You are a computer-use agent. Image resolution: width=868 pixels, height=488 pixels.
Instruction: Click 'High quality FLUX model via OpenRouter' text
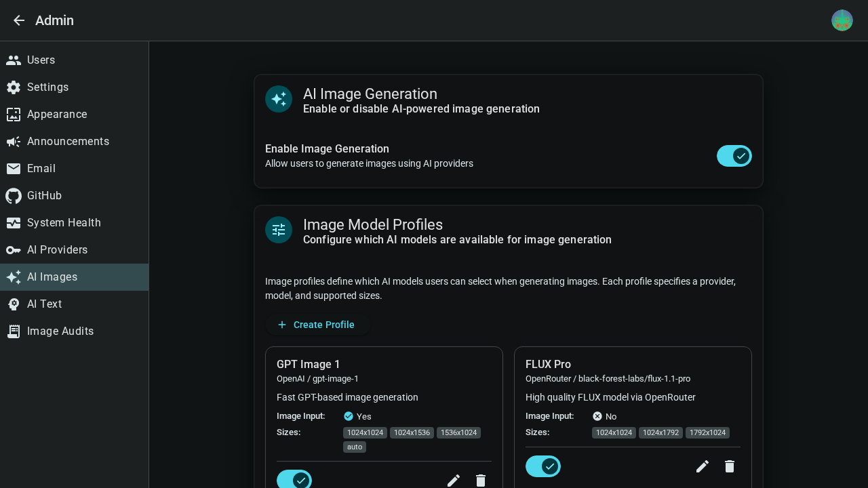(610, 397)
